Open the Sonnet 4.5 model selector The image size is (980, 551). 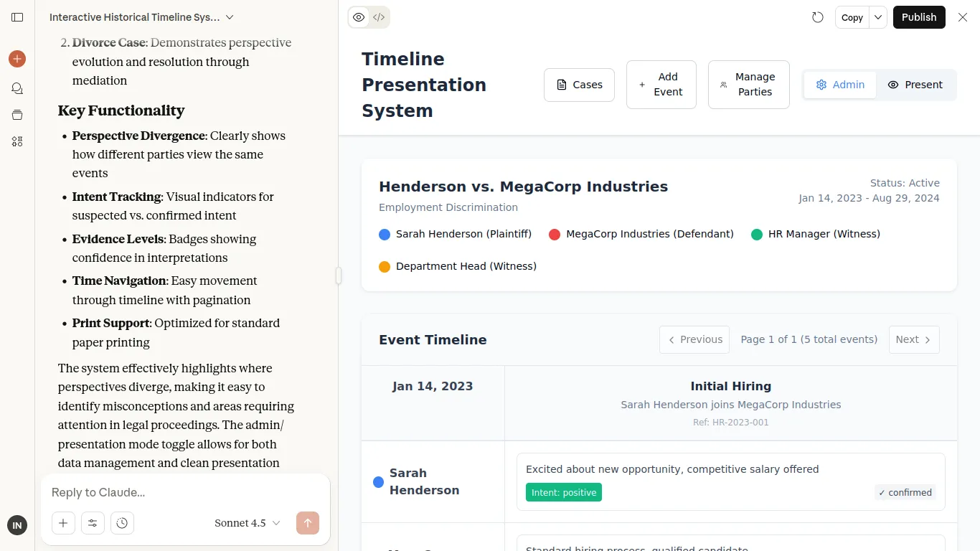pyautogui.click(x=247, y=523)
